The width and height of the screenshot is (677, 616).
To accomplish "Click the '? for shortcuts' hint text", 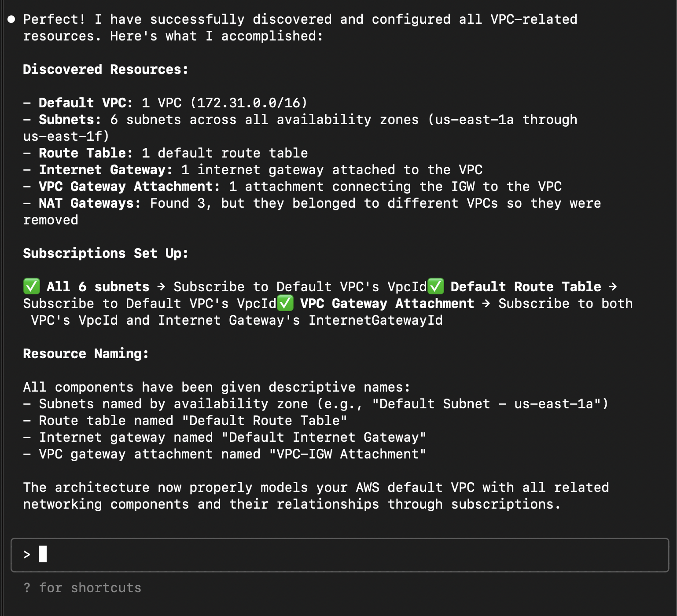I will point(82,588).
